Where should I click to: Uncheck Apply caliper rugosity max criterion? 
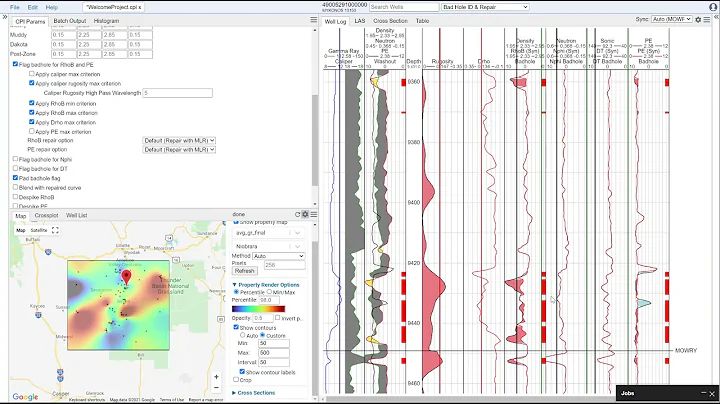coord(32,83)
